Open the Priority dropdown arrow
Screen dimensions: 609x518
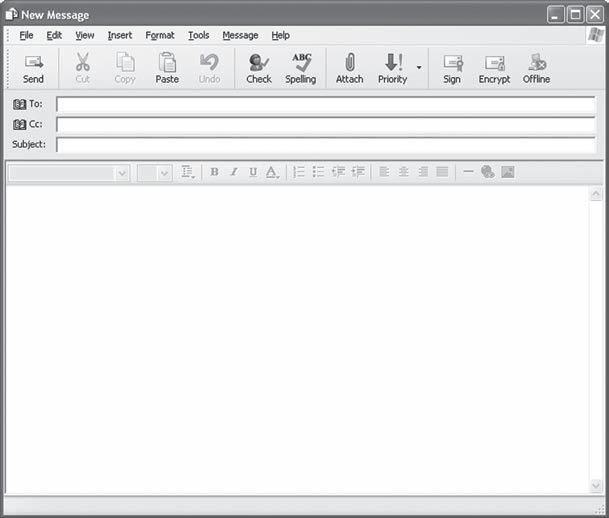pyautogui.click(x=419, y=68)
